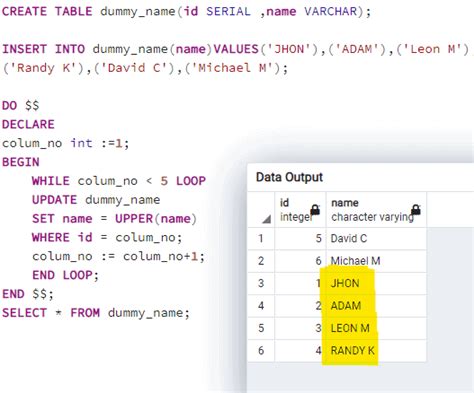
Task: Click the cell containing JHON
Action: point(376,283)
